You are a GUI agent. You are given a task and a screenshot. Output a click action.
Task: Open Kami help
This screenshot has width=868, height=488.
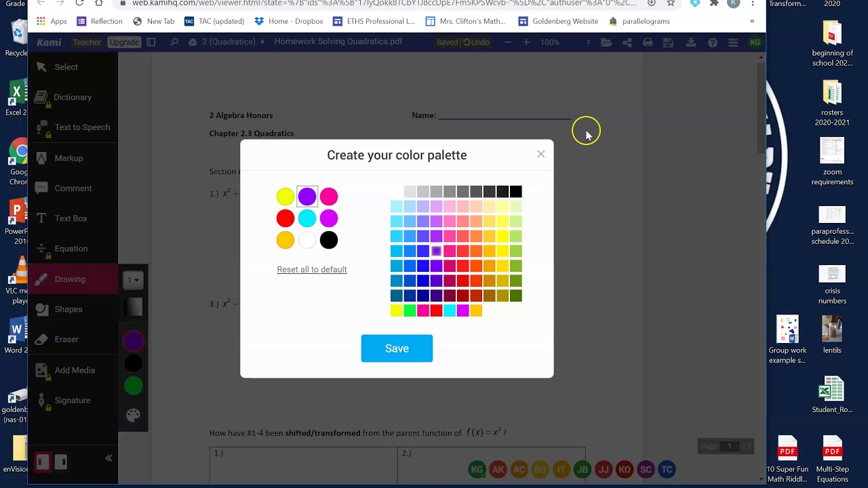point(712,42)
